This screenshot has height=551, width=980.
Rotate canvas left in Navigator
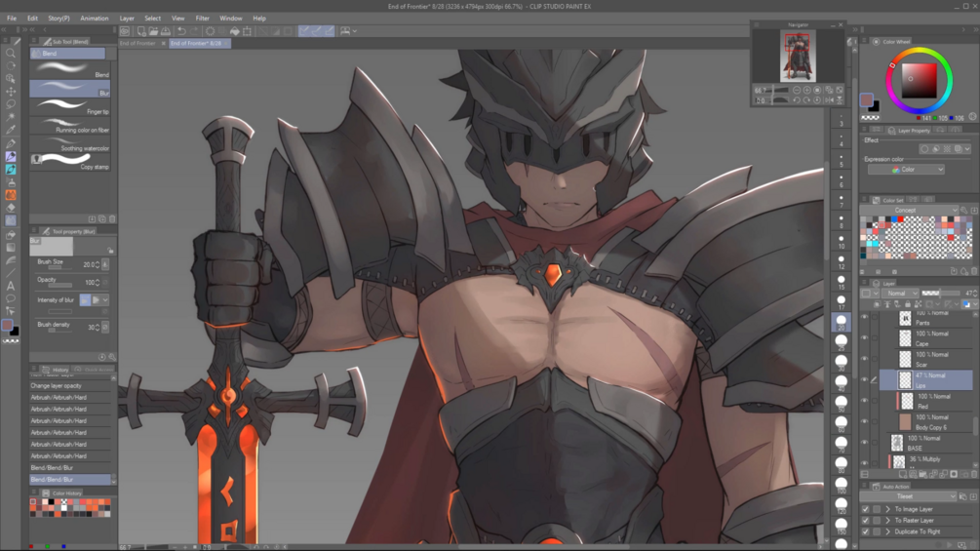point(797,99)
